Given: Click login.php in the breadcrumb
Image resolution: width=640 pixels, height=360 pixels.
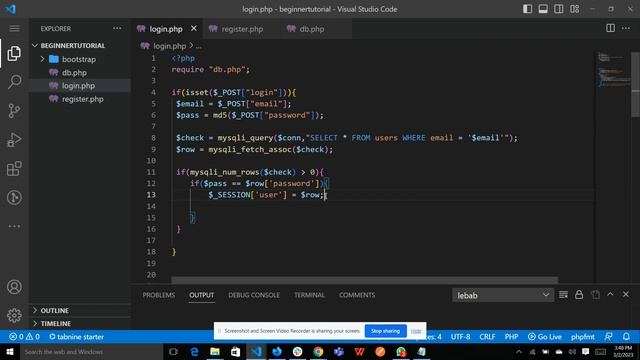Looking at the screenshot, I should tap(169, 46).
